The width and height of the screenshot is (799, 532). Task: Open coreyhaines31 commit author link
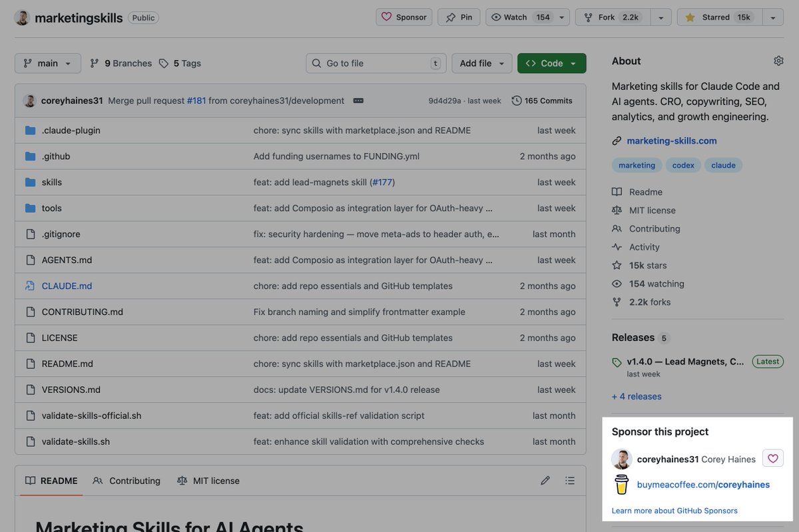coord(72,101)
